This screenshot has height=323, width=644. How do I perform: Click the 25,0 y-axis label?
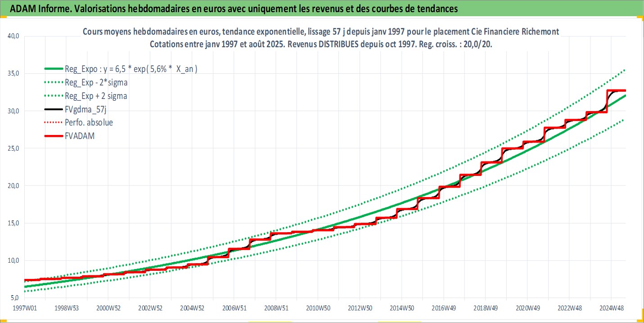[x=13, y=148]
